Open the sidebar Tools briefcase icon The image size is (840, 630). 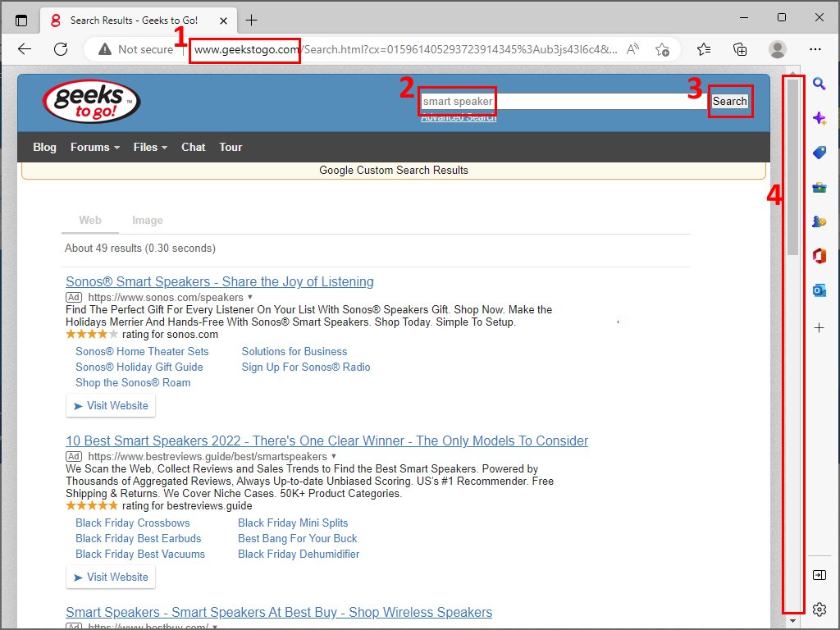click(819, 188)
